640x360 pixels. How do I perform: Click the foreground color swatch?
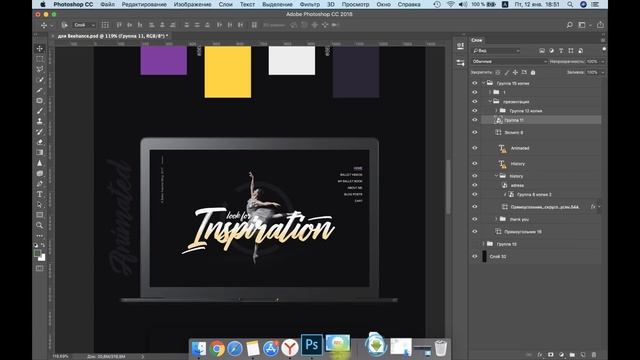coord(38,253)
